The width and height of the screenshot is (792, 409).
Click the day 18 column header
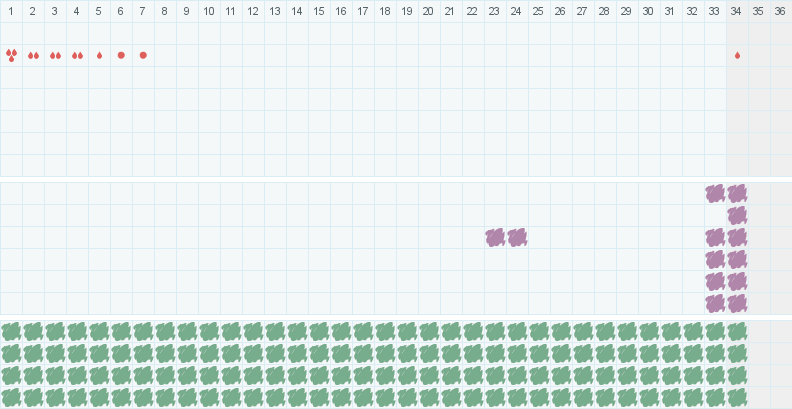pos(385,11)
